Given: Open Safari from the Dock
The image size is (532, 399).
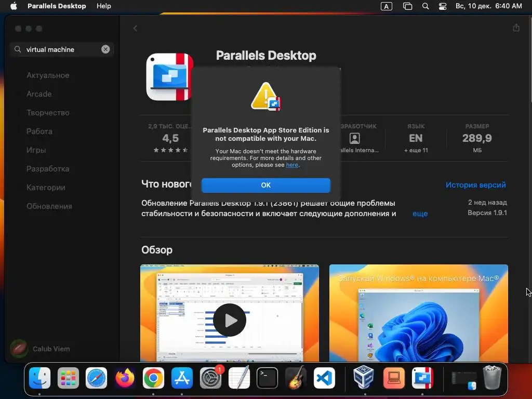Looking at the screenshot, I should (x=96, y=378).
